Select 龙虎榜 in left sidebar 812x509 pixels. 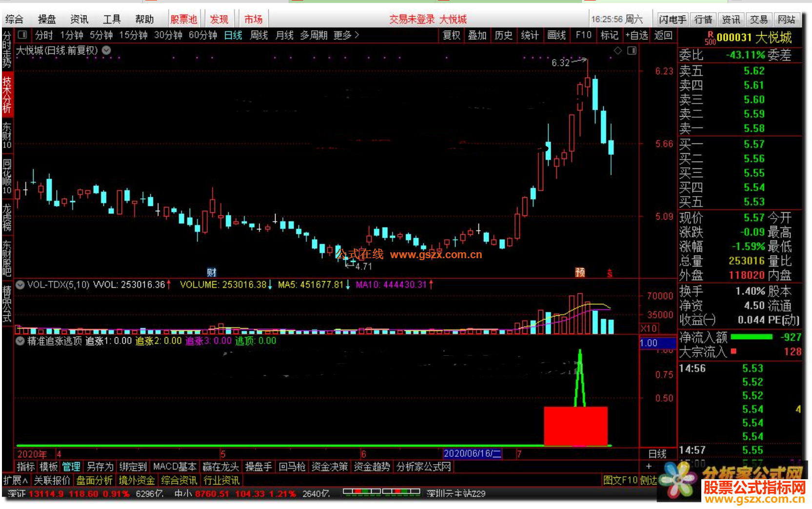(7, 217)
